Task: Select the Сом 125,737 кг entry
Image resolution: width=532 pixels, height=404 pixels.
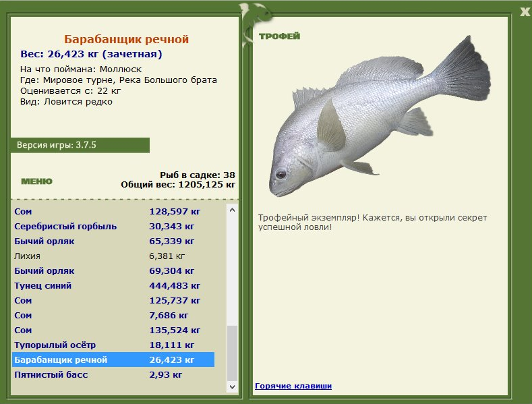Action: tap(113, 300)
